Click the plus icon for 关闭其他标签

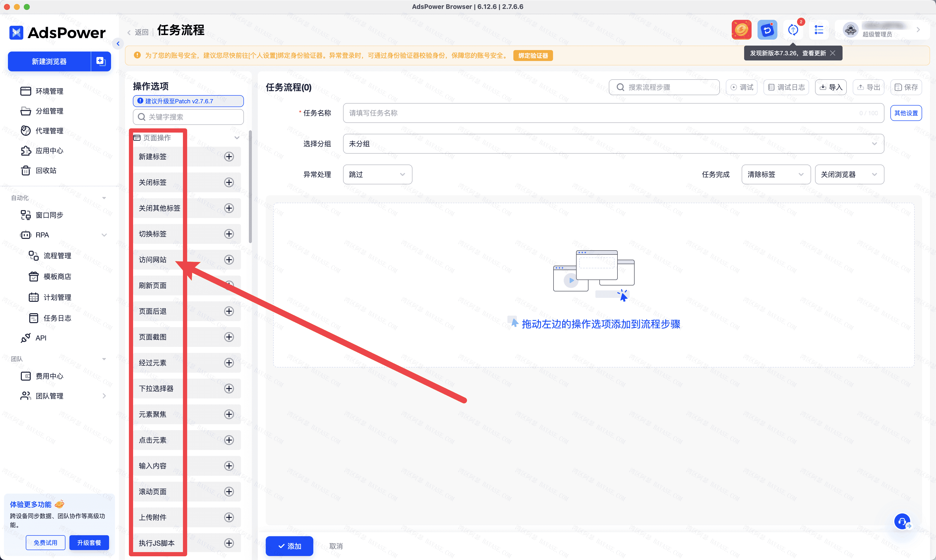229,208
